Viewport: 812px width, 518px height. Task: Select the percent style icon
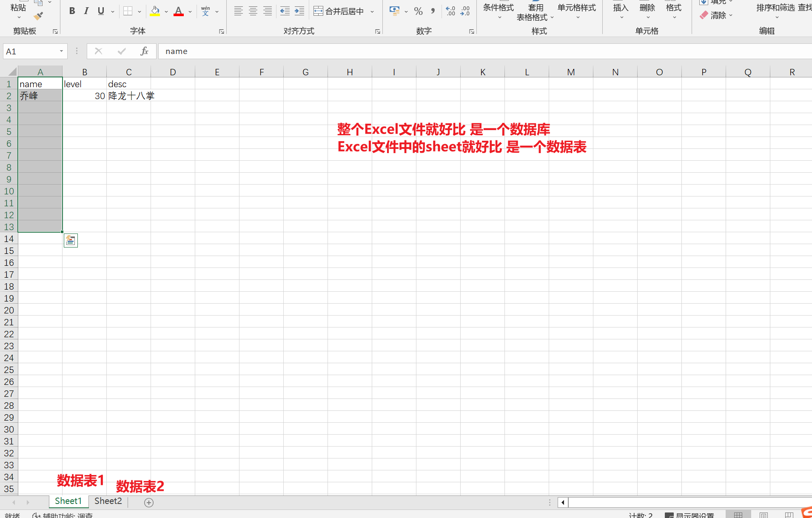click(419, 11)
